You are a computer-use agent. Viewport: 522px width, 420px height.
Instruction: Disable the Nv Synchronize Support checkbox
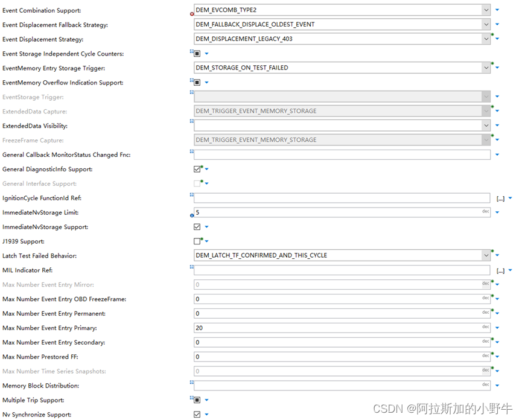[x=197, y=414]
